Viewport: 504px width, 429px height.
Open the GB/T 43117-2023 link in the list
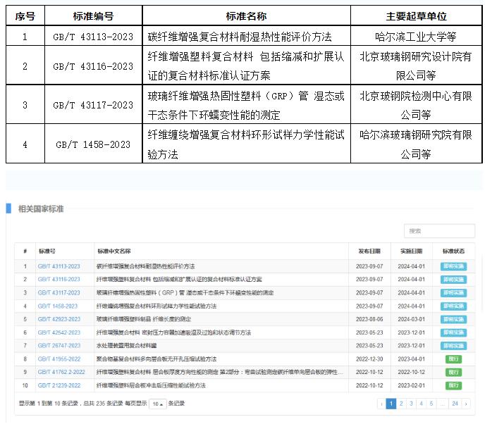pos(59,293)
